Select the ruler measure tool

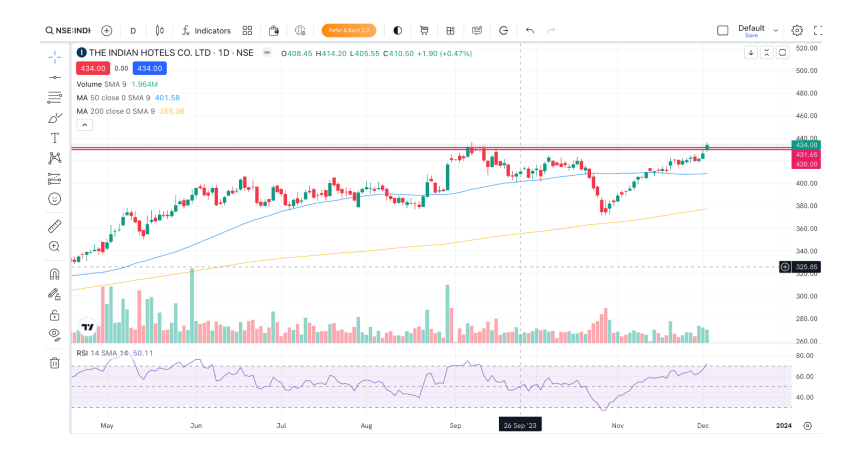pyautogui.click(x=55, y=226)
